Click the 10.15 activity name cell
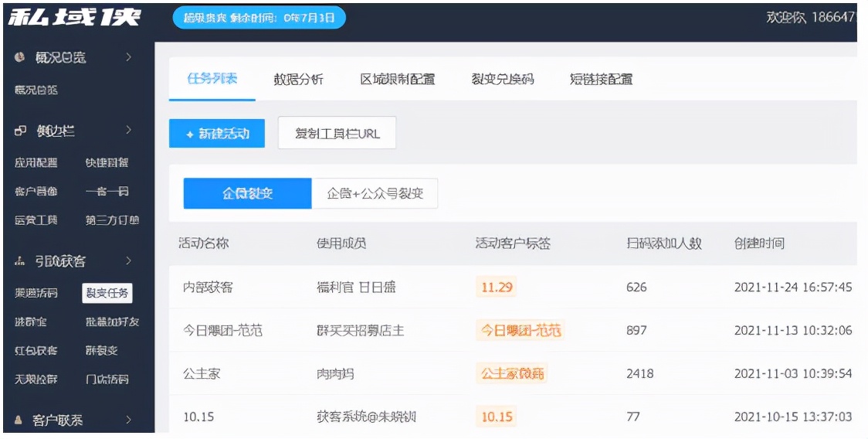This screenshot has width=868, height=439. [x=198, y=417]
